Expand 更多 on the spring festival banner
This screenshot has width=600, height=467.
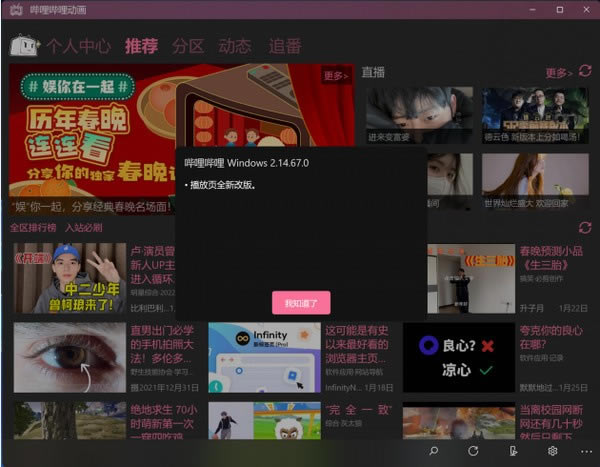coord(335,76)
